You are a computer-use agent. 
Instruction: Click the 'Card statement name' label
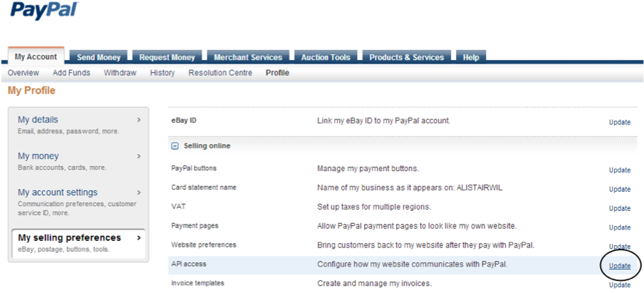pyautogui.click(x=204, y=187)
